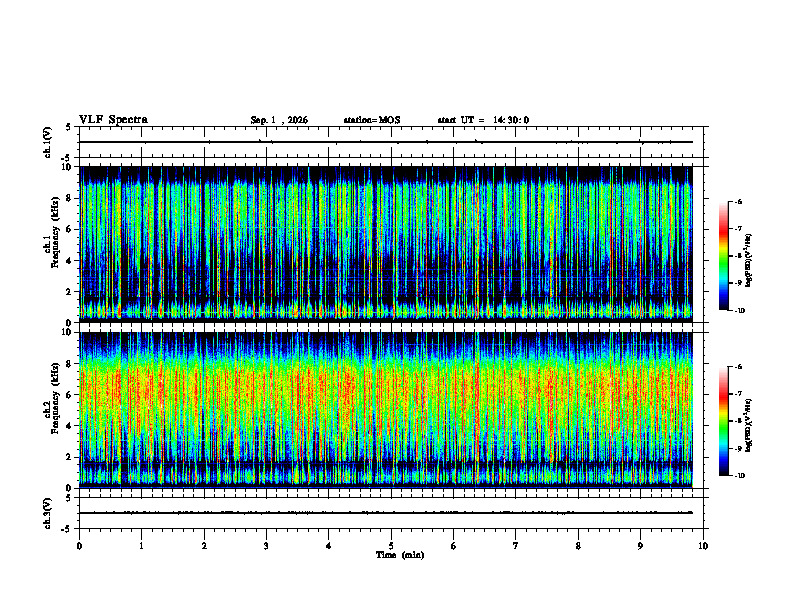
Task: Click the VLF Spectra title text
Action: (113, 120)
